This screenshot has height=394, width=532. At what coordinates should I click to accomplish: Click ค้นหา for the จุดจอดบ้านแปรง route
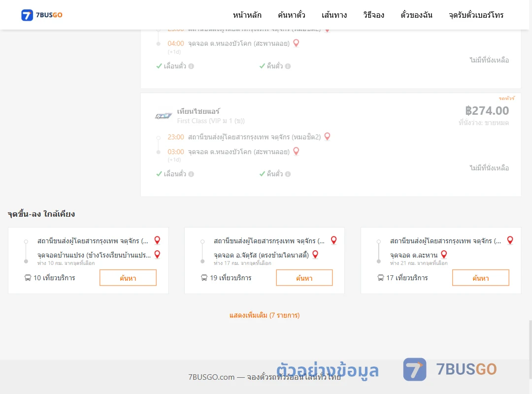128,278
